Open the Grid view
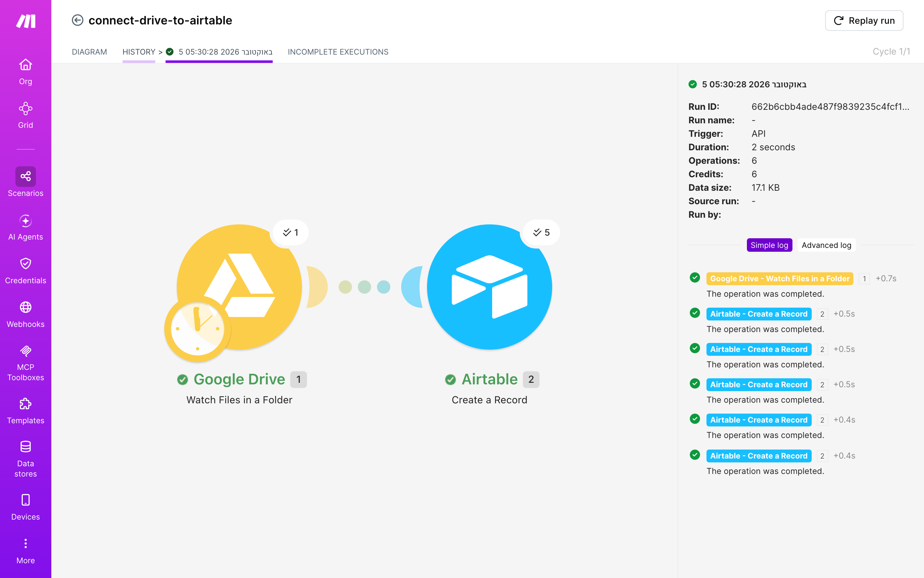The image size is (924, 578). coord(26,115)
